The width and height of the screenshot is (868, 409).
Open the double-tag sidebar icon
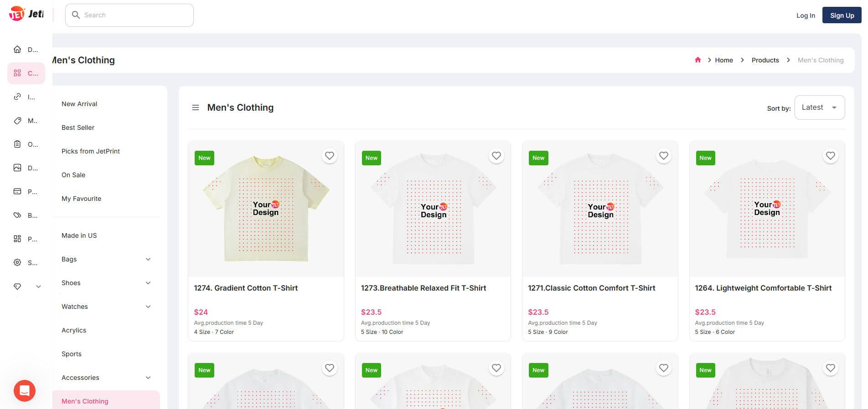[x=17, y=215]
